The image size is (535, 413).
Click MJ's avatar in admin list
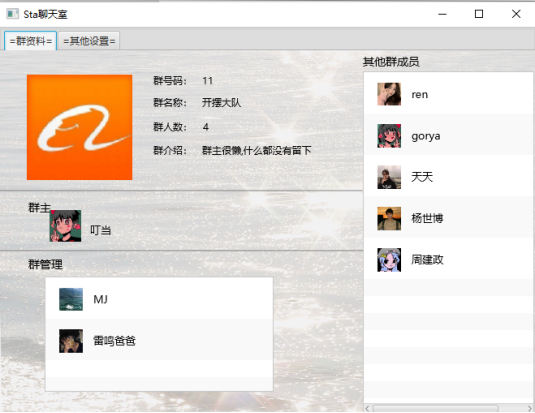click(71, 299)
